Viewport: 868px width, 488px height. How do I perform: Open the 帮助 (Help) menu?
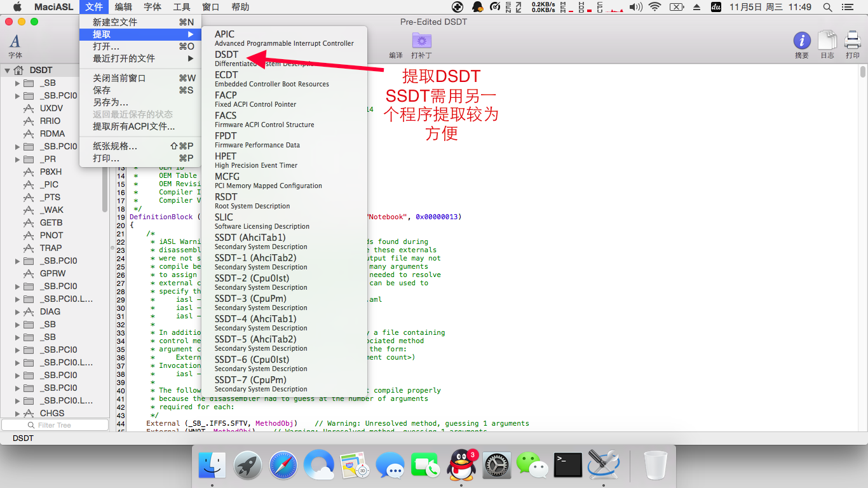pos(240,7)
